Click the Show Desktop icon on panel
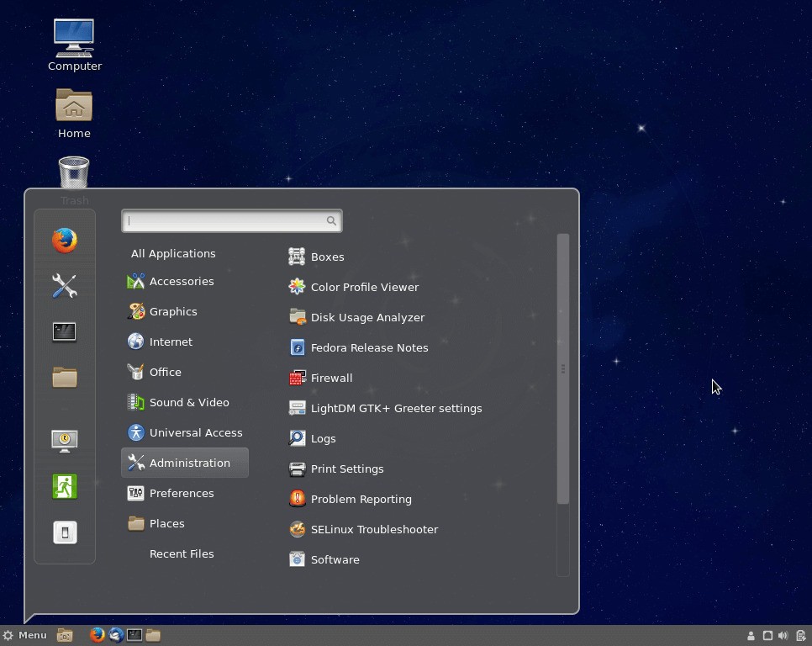Screen dimensions: 812x646 point(65,635)
